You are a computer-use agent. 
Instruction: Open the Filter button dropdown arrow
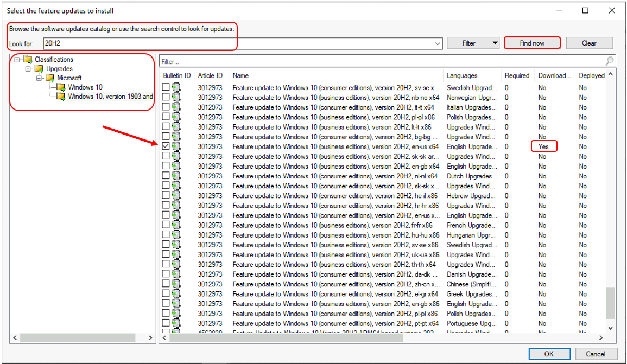[x=495, y=43]
